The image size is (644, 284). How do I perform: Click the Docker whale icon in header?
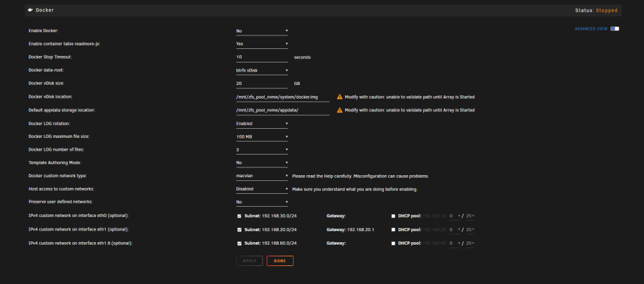point(30,10)
